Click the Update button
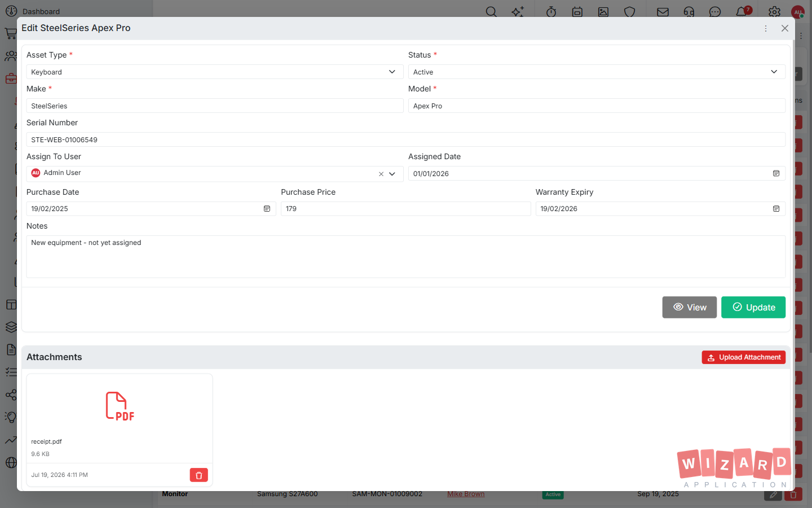The height and width of the screenshot is (508, 812). tap(753, 307)
